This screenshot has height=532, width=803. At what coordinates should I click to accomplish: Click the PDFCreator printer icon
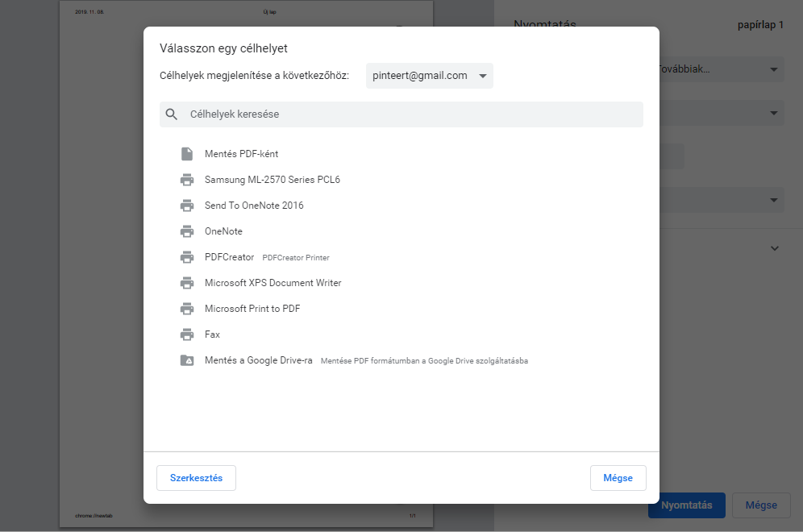click(x=187, y=257)
